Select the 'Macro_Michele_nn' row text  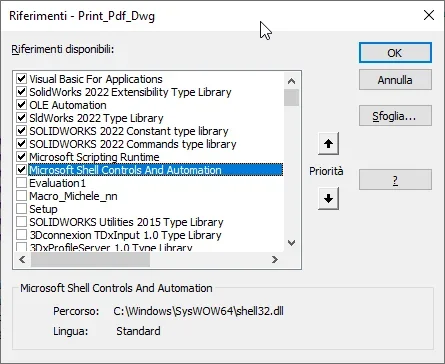coord(73,196)
